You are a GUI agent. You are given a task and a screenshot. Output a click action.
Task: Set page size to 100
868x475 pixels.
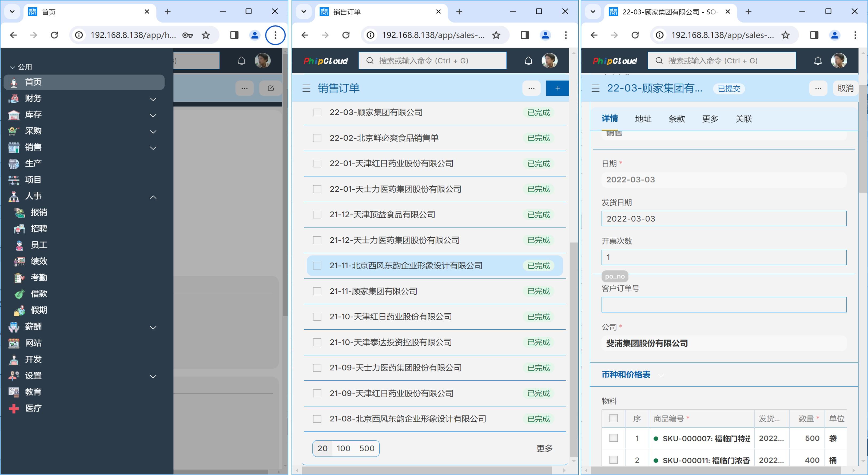(x=343, y=448)
